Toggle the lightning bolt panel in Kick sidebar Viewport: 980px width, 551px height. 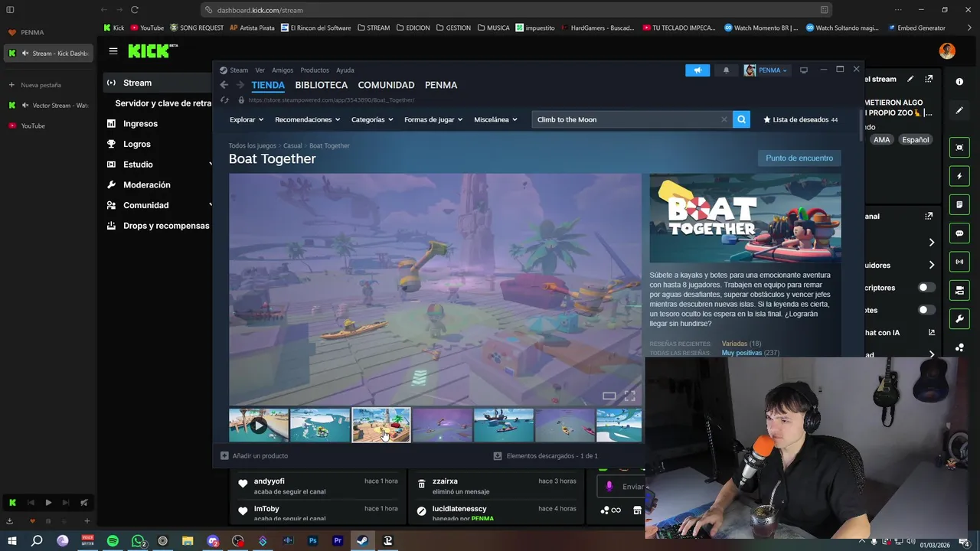959,176
